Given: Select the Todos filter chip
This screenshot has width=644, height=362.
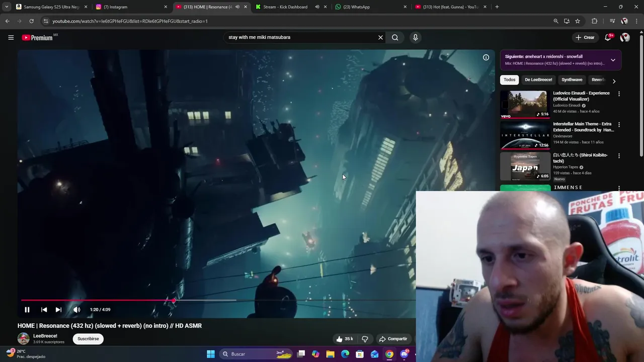Looking at the screenshot, I should tap(509, 80).
